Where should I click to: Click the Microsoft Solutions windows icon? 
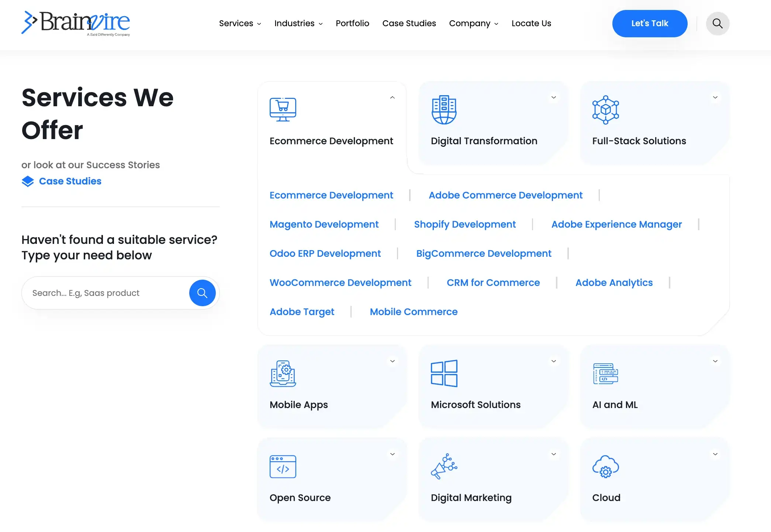click(x=444, y=373)
